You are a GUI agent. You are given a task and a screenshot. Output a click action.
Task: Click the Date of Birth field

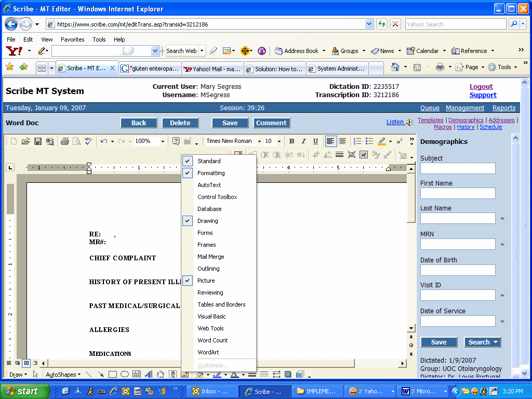(x=458, y=270)
